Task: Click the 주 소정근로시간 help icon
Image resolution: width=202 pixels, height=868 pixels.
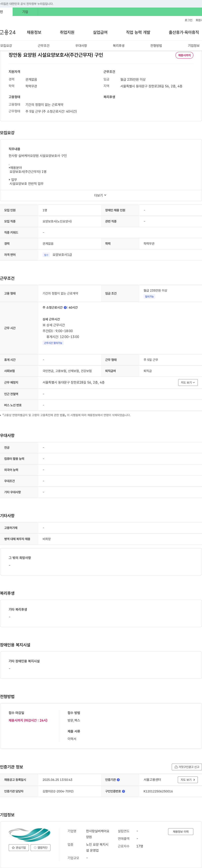Action: point(65,308)
